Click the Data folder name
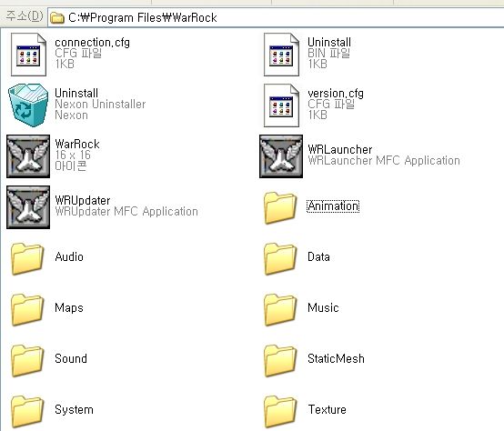This screenshot has width=504, height=431. point(318,257)
